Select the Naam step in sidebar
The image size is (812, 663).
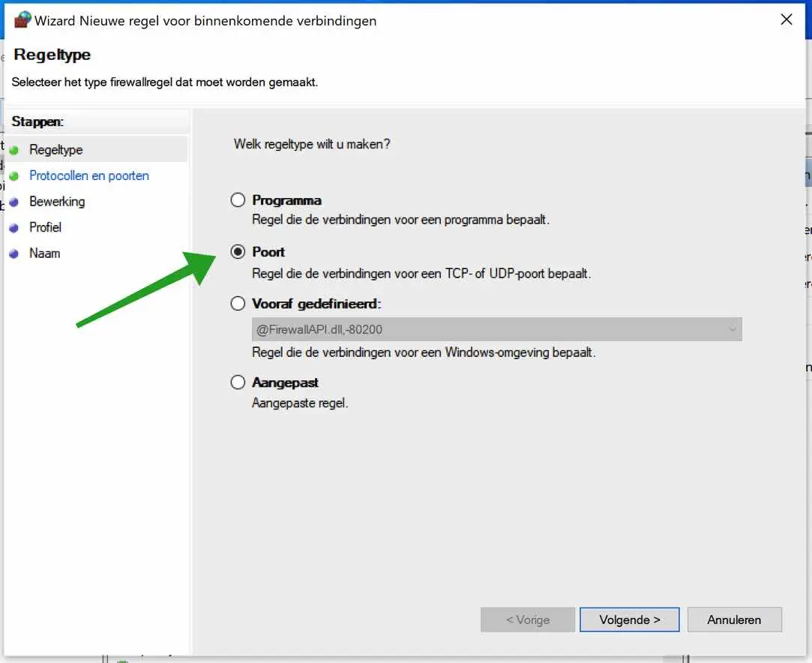click(x=44, y=253)
